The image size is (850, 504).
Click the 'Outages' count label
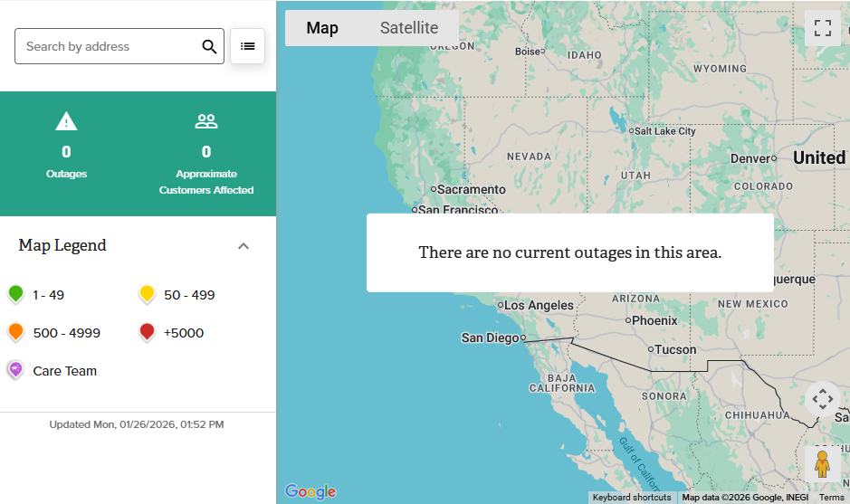[x=66, y=174]
